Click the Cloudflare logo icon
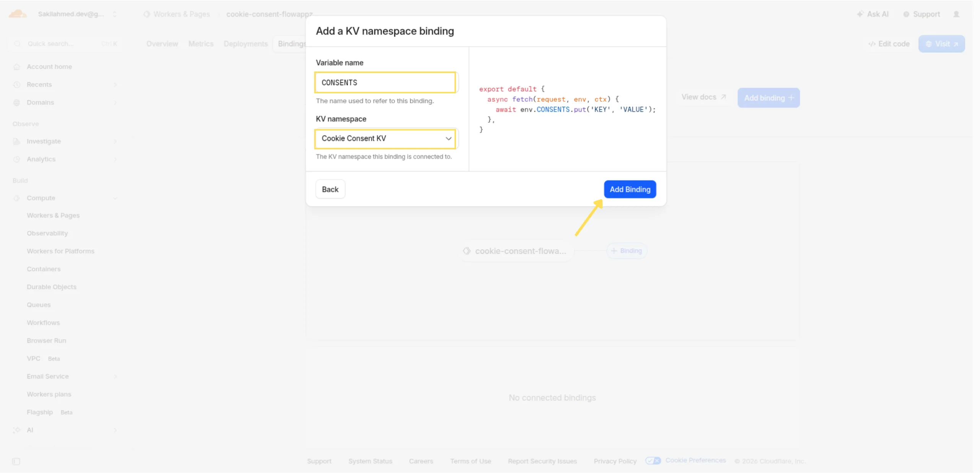The width and height of the screenshot is (980, 473). (18, 14)
